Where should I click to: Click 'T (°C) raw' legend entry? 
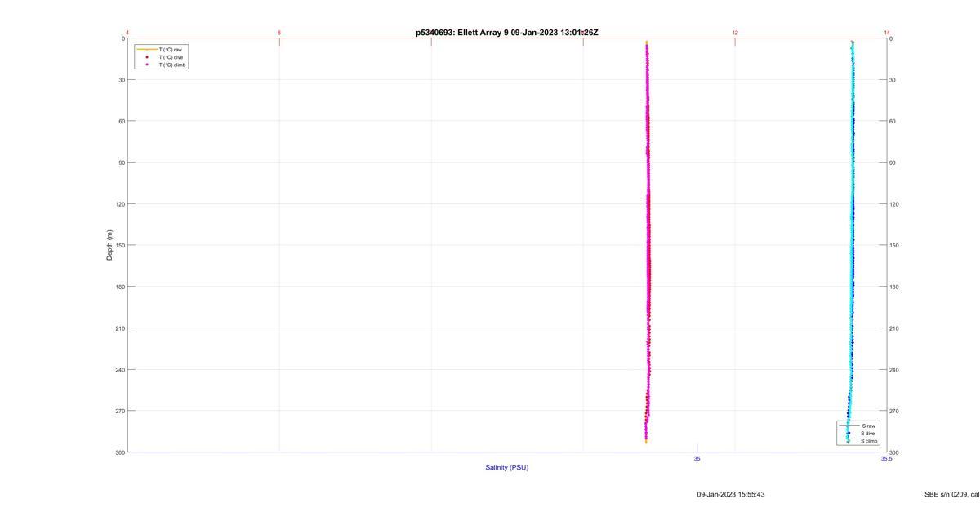point(171,50)
